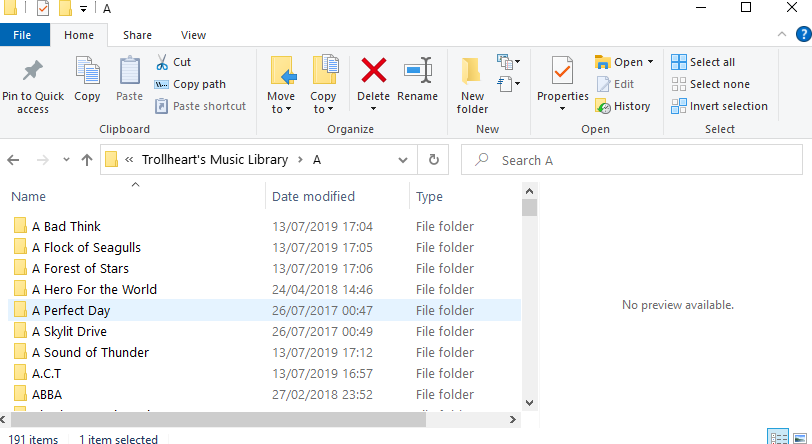Expand the Open button dropdown arrow

coord(650,62)
